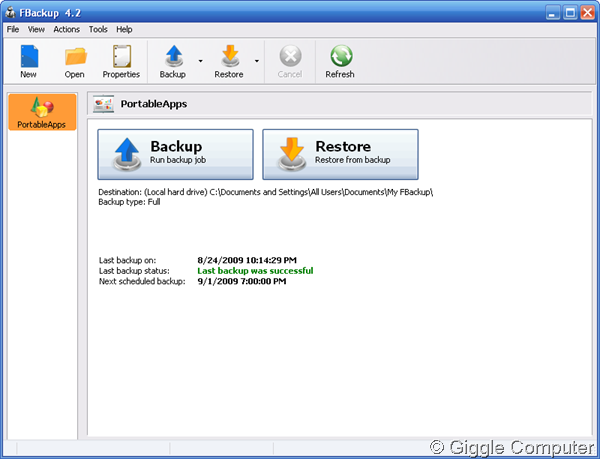Select the PortableApps job in sidebar
Screen dimensions: 600x459
click(x=42, y=112)
